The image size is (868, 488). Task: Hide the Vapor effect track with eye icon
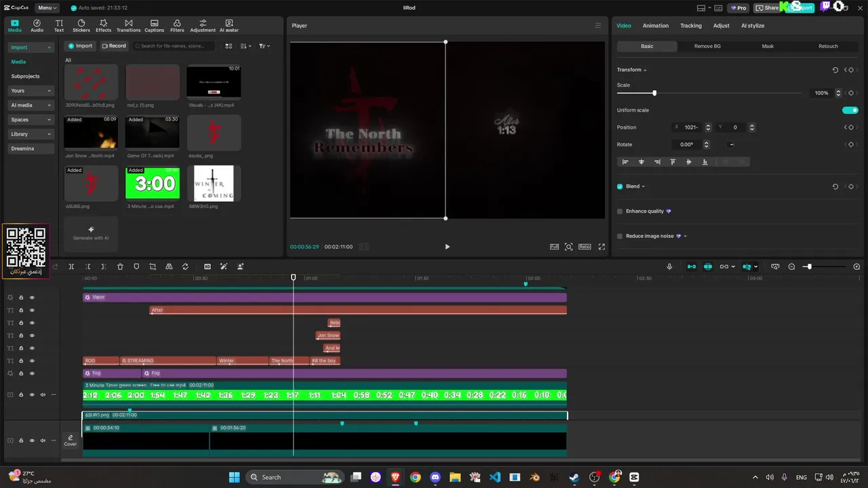pos(32,298)
